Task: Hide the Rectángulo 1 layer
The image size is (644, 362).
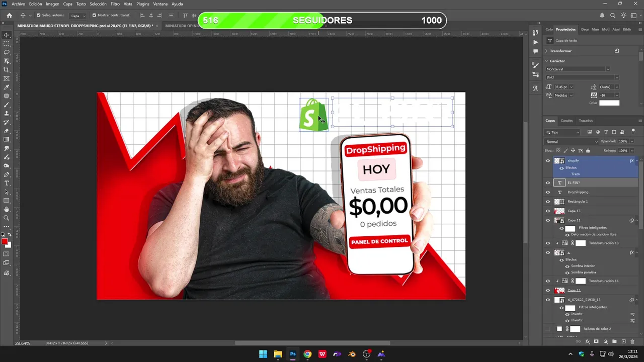Action: [x=548, y=202]
